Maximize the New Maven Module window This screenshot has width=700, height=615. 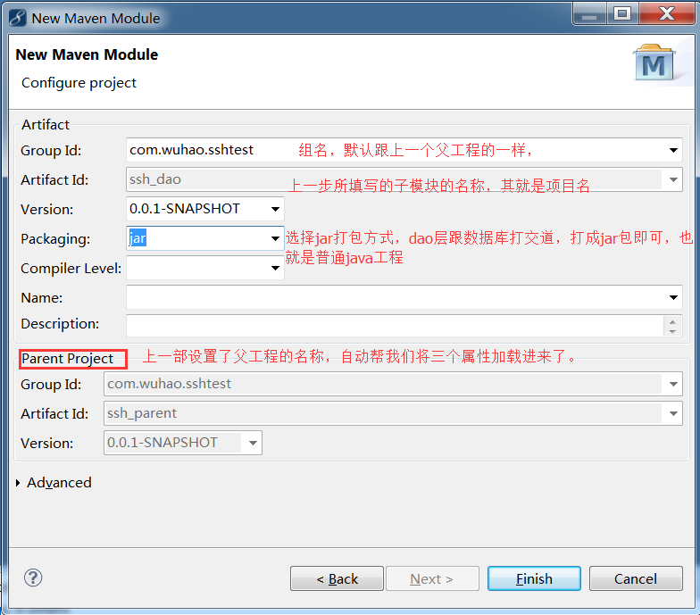(x=622, y=14)
